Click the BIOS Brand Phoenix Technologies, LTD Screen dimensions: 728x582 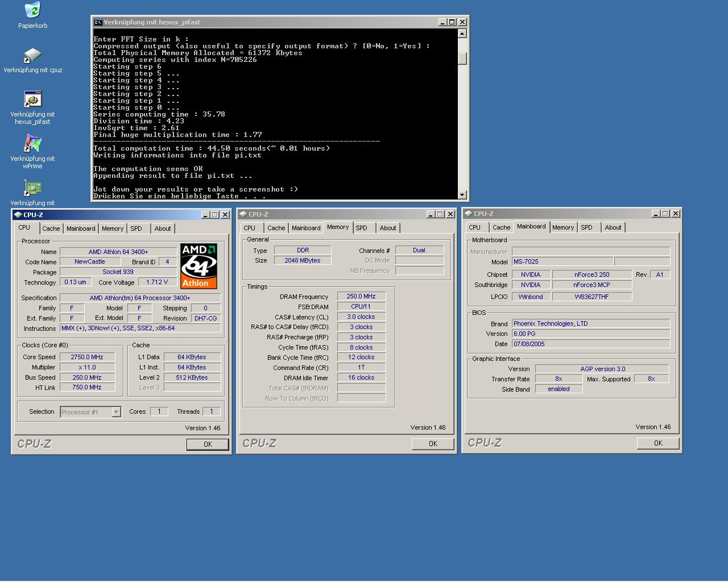pyautogui.click(x=591, y=323)
